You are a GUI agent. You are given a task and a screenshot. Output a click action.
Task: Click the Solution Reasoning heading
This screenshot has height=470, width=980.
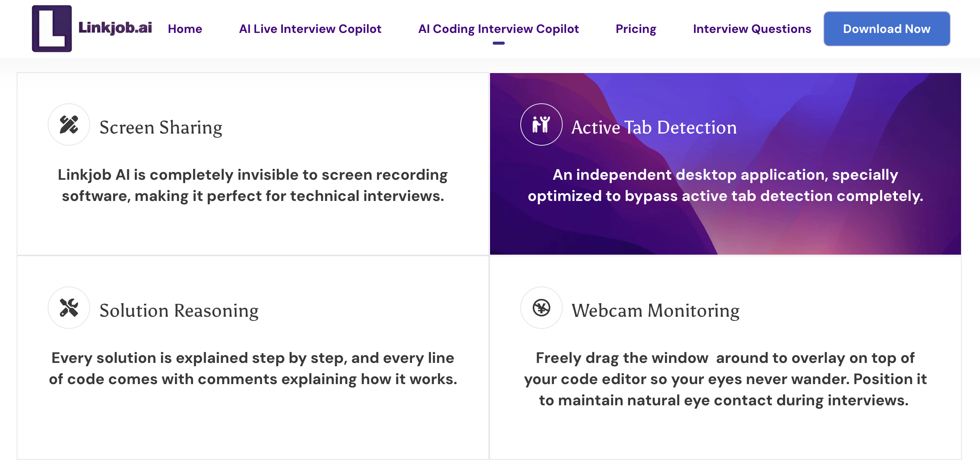pos(179,310)
